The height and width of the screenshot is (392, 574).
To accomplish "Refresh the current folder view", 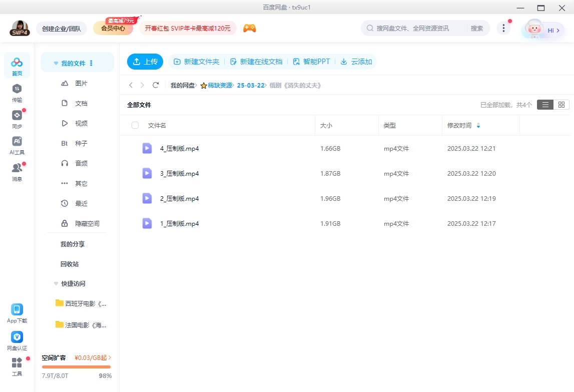I will point(156,85).
